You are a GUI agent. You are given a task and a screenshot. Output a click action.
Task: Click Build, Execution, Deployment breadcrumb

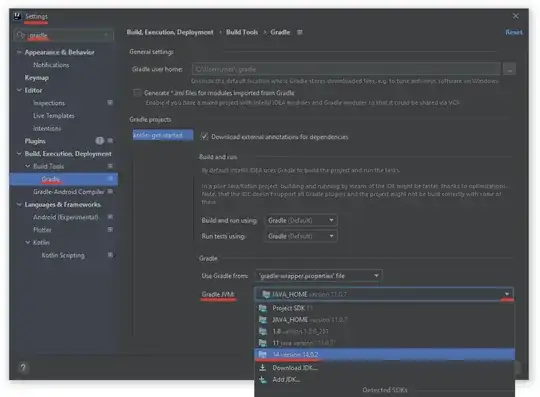tap(170, 32)
